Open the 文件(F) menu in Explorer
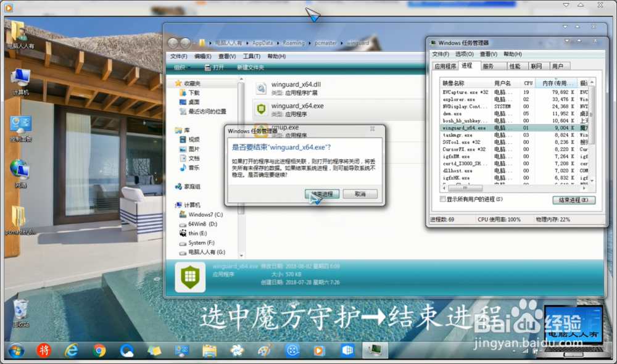The image size is (617, 364). coord(179,56)
